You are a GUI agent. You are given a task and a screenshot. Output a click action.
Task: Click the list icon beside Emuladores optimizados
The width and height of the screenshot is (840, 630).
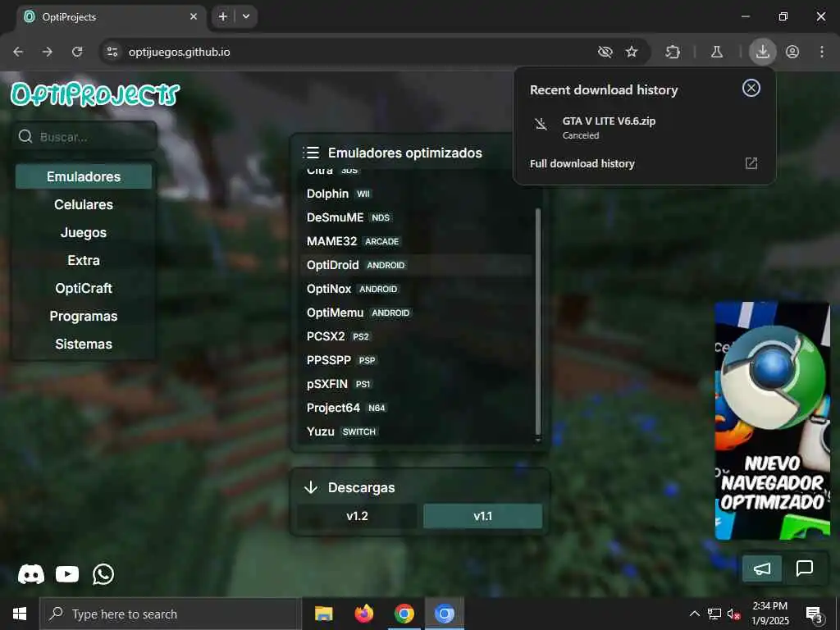tap(311, 153)
